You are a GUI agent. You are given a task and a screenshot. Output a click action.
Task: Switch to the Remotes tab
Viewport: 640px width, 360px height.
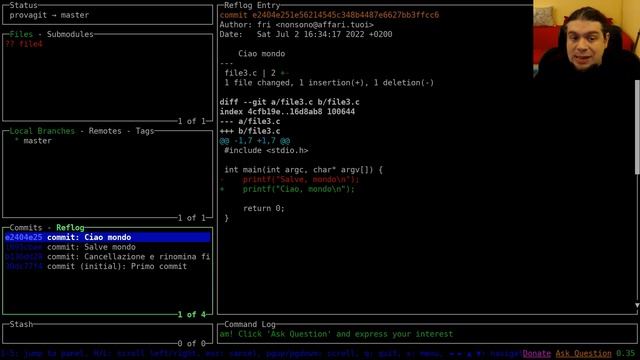pyautogui.click(x=105, y=131)
